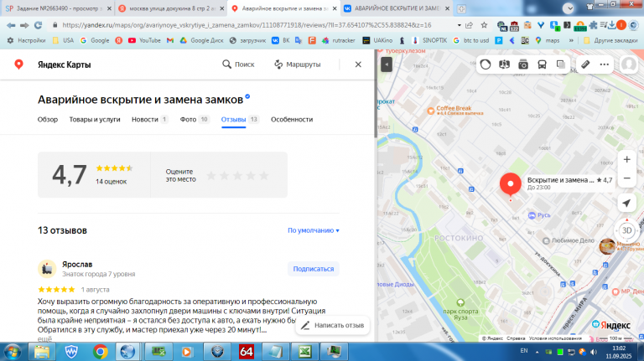Open the YouTube bookmark
This screenshot has height=361, width=644.
pos(144,40)
